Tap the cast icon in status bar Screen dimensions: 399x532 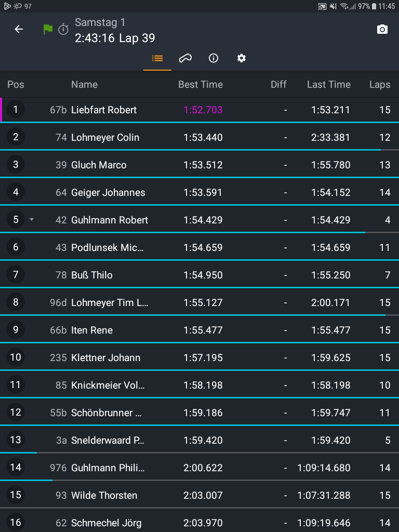click(x=322, y=6)
